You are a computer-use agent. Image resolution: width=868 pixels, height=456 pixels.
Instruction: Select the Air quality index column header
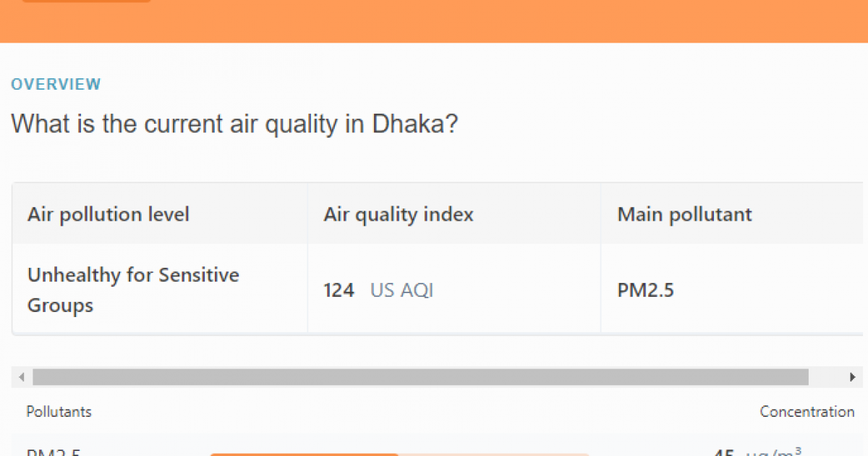click(x=399, y=214)
